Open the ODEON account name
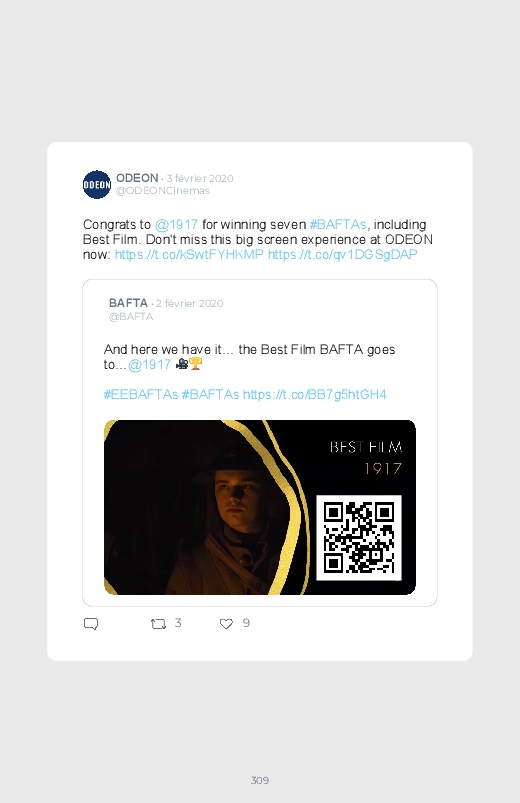Screen dimensions: 520x803 coord(137,178)
